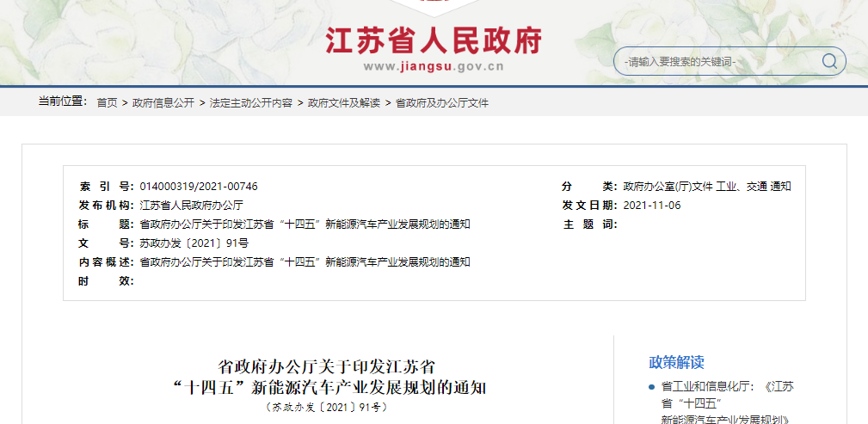Image resolution: width=868 pixels, height=424 pixels.
Task: Click the 主题词 label
Action: (x=590, y=224)
